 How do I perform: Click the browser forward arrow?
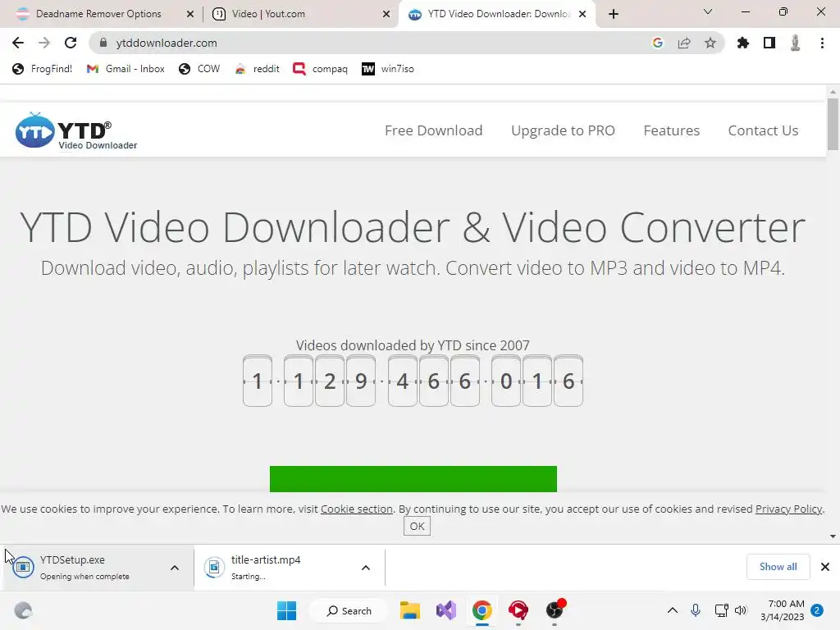[44, 43]
